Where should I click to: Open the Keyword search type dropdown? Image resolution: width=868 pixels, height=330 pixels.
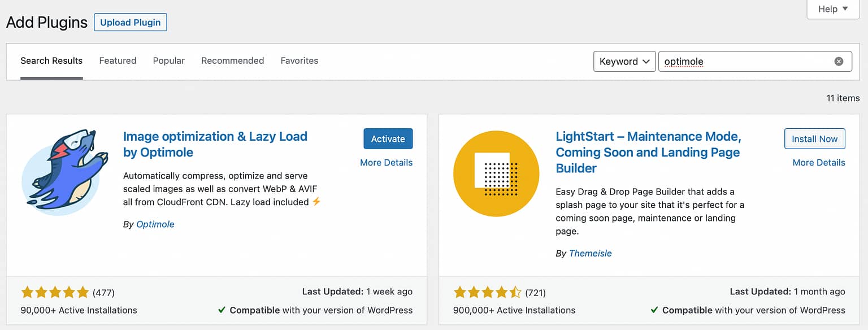[x=624, y=62]
